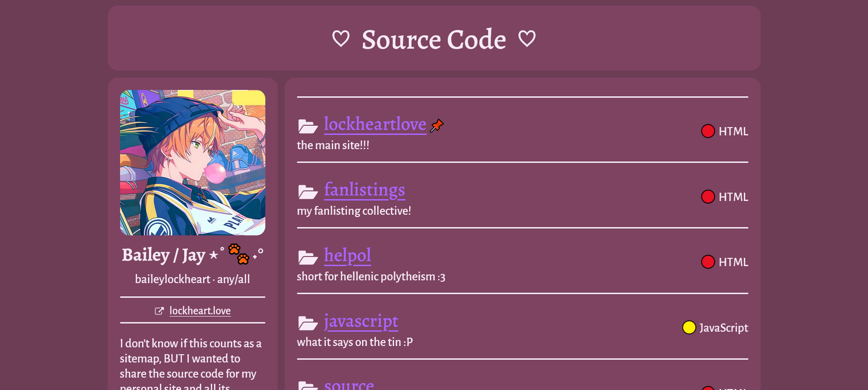Click the orange paw prints icon
868x390 pixels.
[239, 254]
